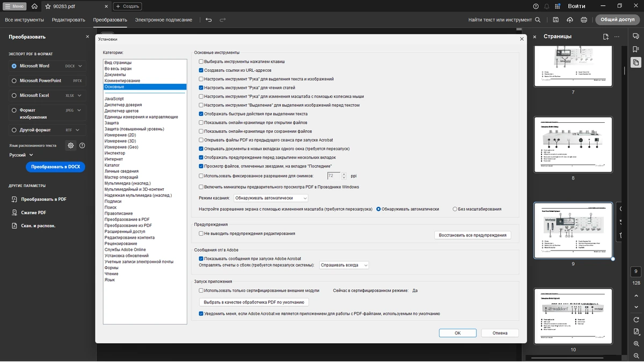Select Microsoft Excel export radio option
This screenshot has width=644, height=362.
click(14, 95)
